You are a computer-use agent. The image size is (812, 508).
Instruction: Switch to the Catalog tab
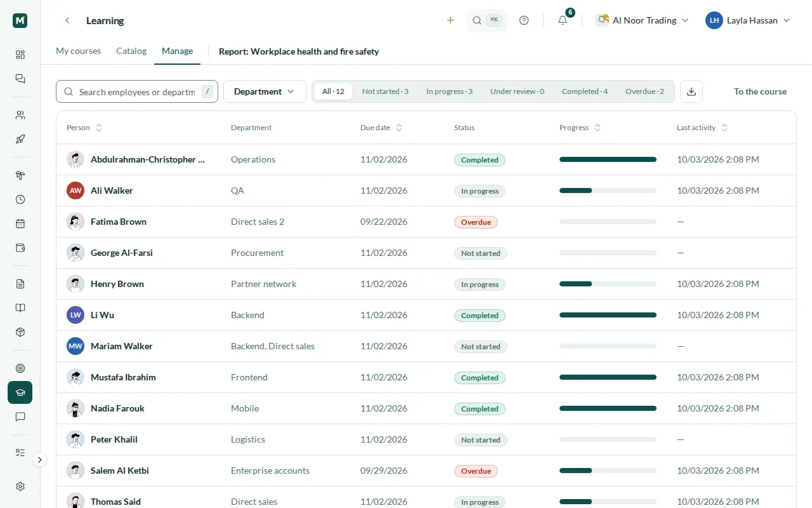131,51
